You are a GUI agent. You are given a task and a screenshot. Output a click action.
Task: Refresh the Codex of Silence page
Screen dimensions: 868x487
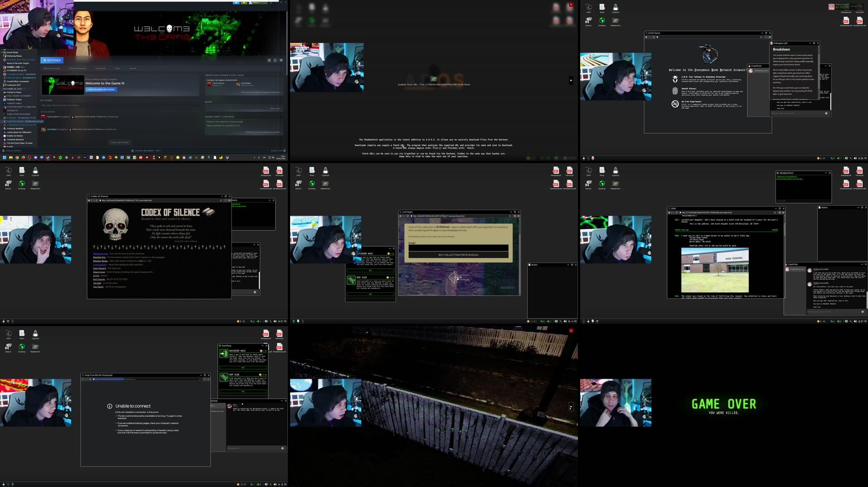[97, 201]
